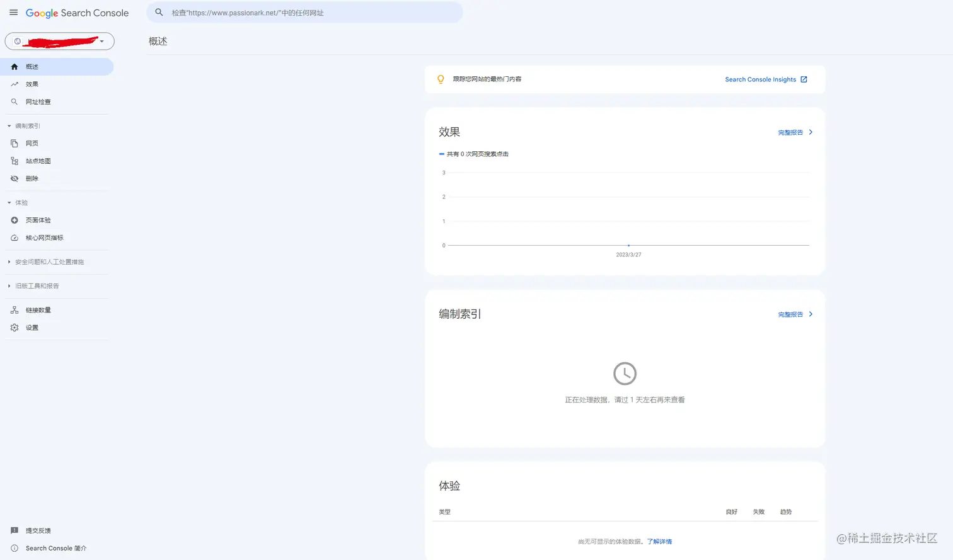Click the 2023/3/27 data point on chart
Screen dimensions: 953x560
pos(628,245)
